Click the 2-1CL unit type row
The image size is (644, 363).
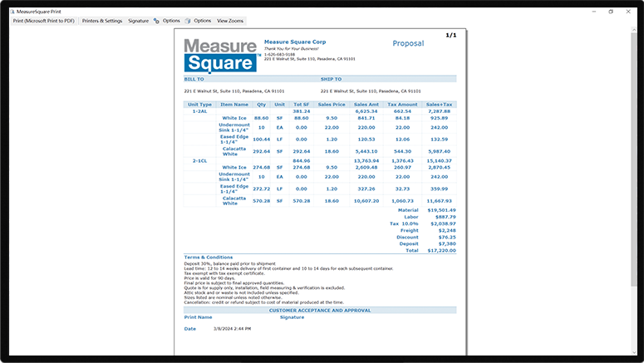[200, 160]
